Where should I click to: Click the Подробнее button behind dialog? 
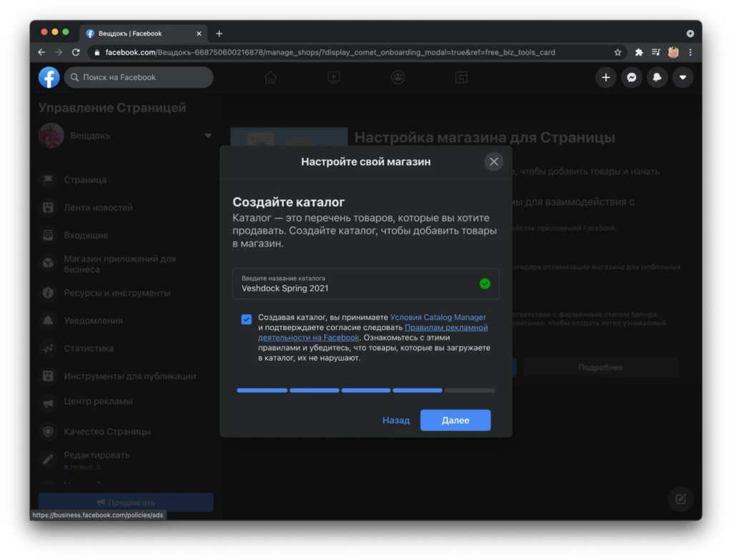tap(600, 368)
